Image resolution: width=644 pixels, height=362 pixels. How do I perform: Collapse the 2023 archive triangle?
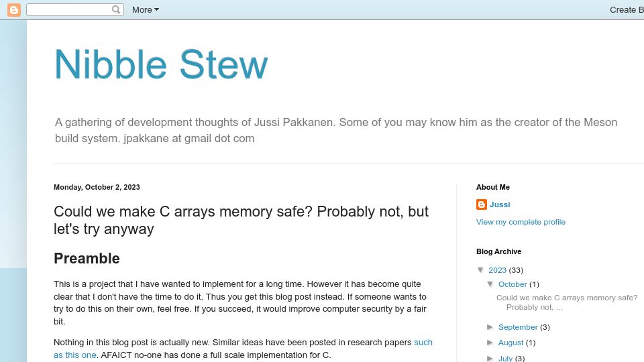click(480, 270)
